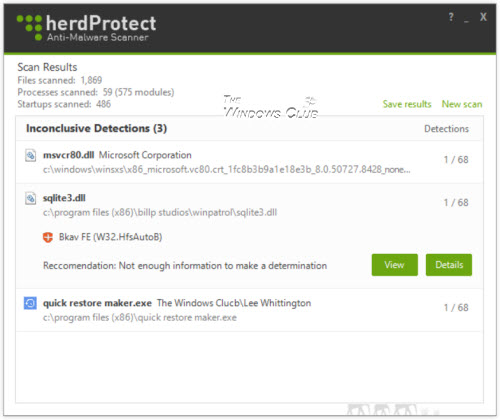Start a New scan
500x420 pixels.
pyautogui.click(x=462, y=104)
